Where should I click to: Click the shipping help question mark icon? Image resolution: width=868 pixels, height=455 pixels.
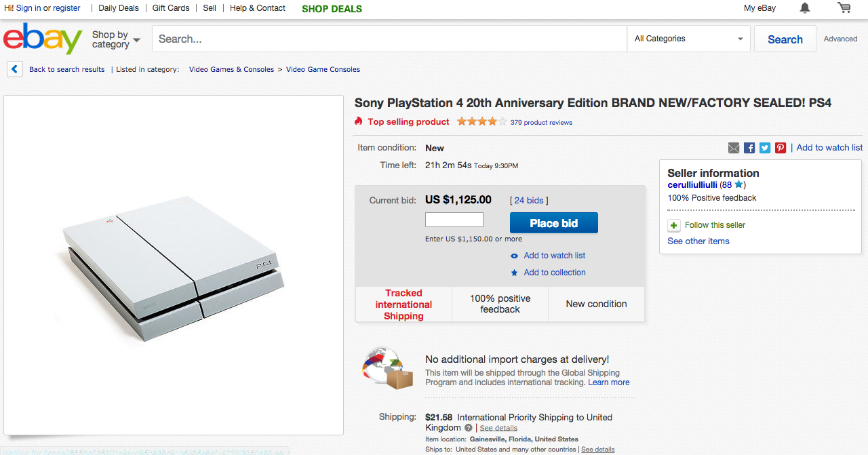pyautogui.click(x=468, y=428)
